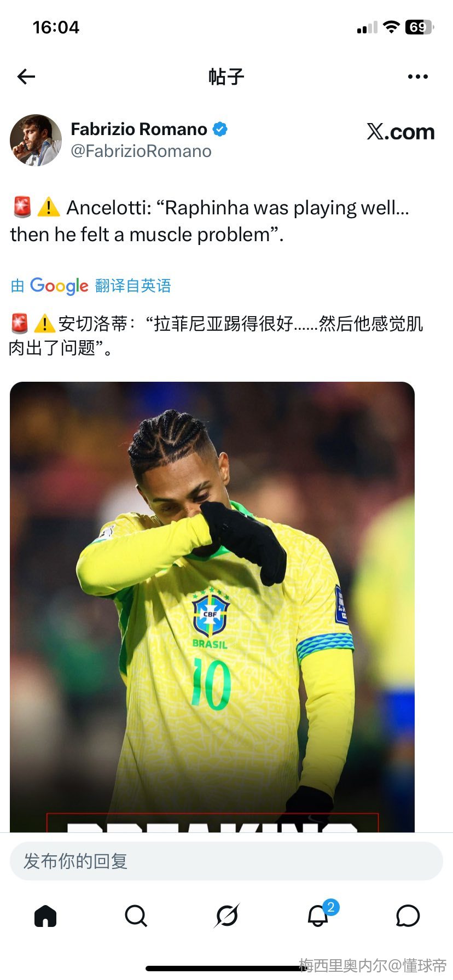
Task: Tap the 帖子 page title
Action: tap(226, 77)
